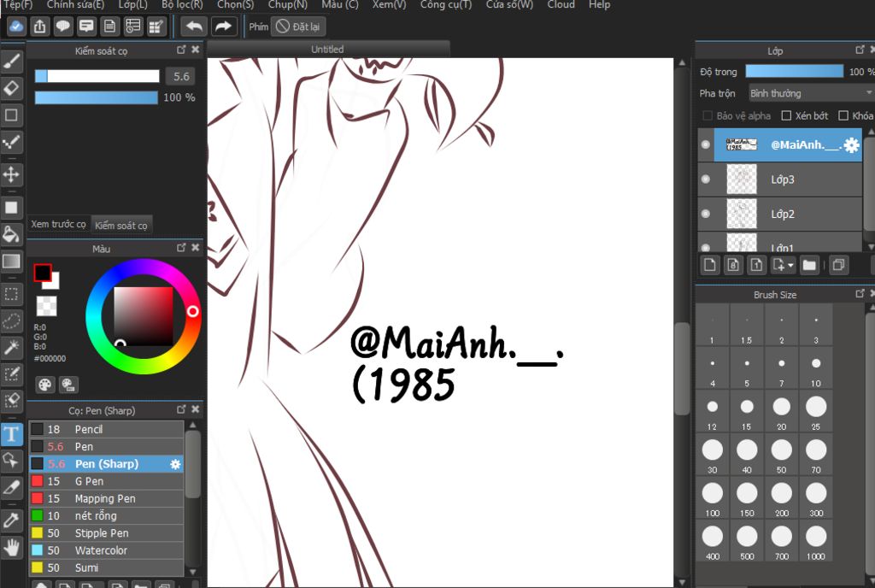Click the canvas vertical scrollbar handle
Screen dimensions: 875x588
tap(681, 368)
